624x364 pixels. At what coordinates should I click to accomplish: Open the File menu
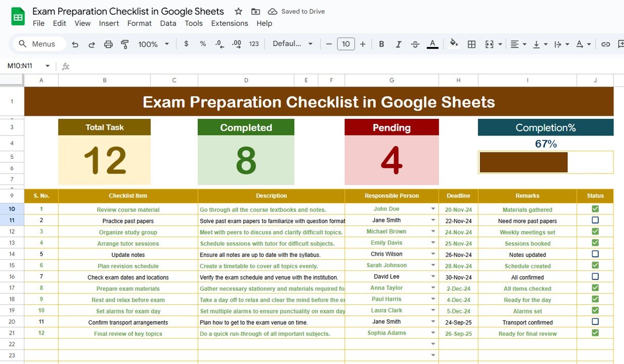point(38,23)
